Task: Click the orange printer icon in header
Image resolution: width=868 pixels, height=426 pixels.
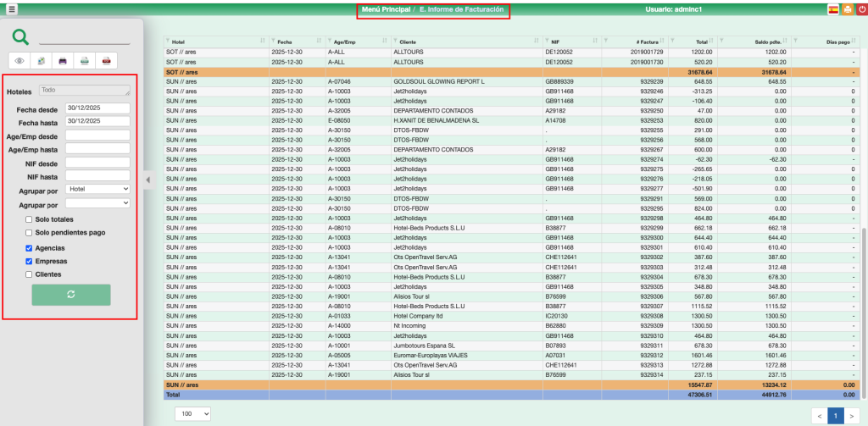Action: [847, 9]
